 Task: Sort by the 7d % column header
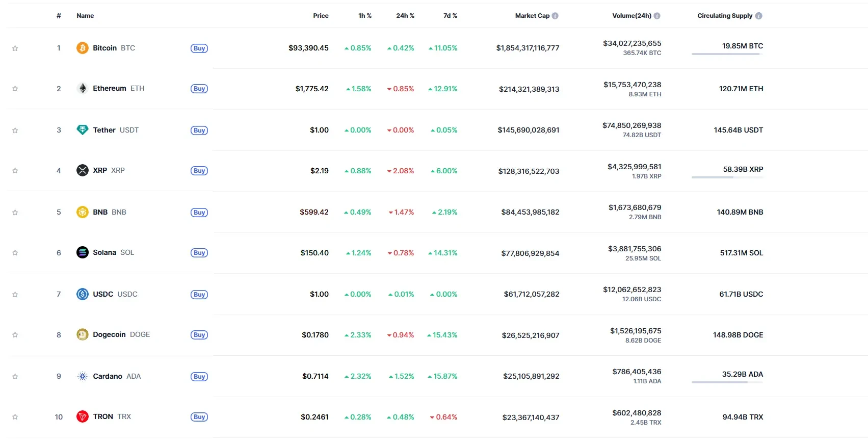(x=450, y=16)
